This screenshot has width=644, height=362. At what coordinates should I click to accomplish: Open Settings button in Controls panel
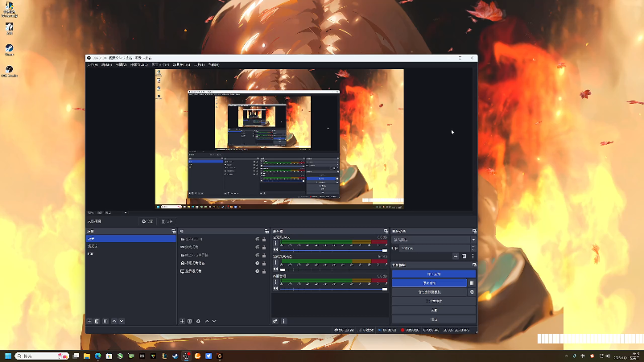point(434,311)
